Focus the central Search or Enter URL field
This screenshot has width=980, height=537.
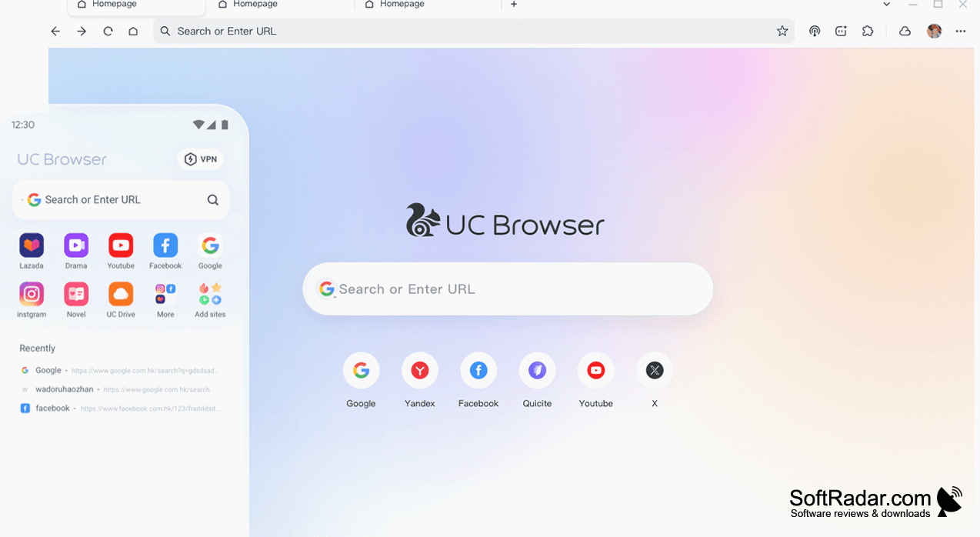pos(508,289)
